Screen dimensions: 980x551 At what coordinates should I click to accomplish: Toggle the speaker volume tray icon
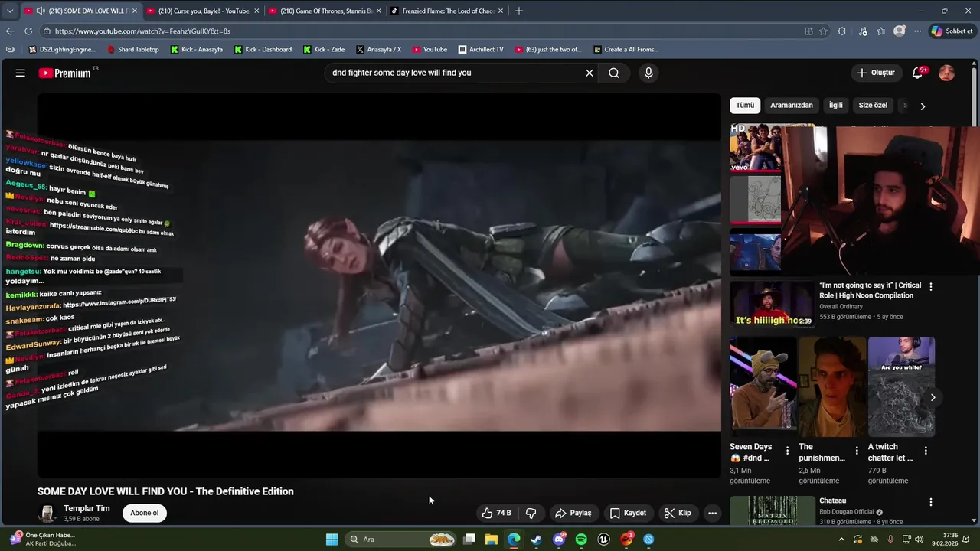919,540
